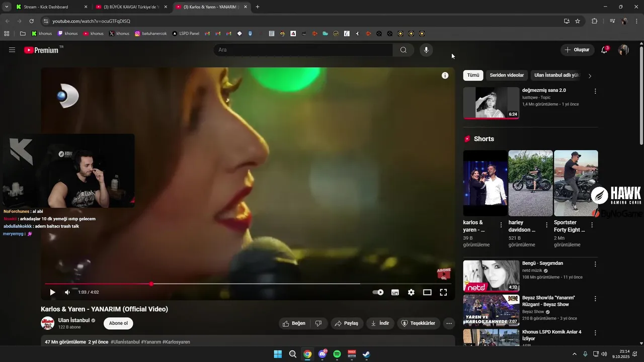Open the Chrome apps grid shortcut

pos(7,34)
